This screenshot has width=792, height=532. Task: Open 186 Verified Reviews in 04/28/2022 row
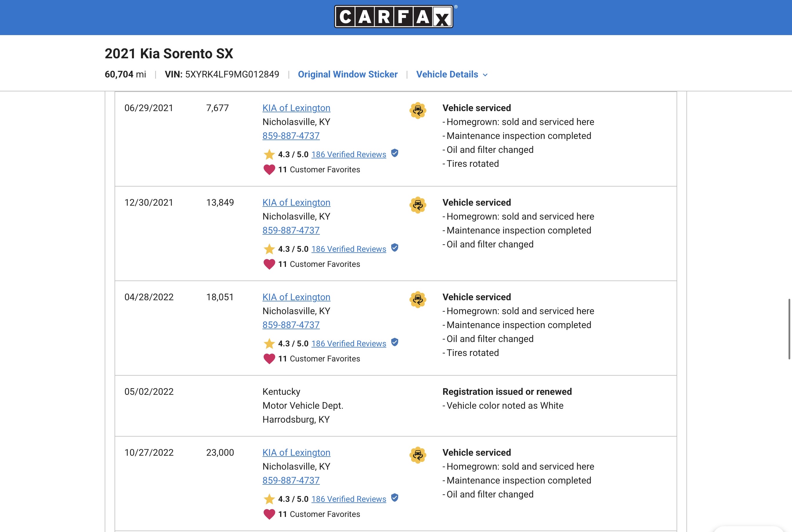(349, 344)
